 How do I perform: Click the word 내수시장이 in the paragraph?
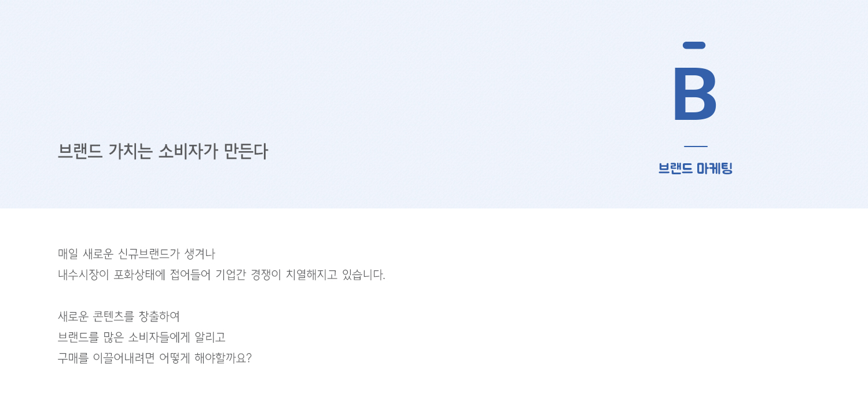coord(83,274)
